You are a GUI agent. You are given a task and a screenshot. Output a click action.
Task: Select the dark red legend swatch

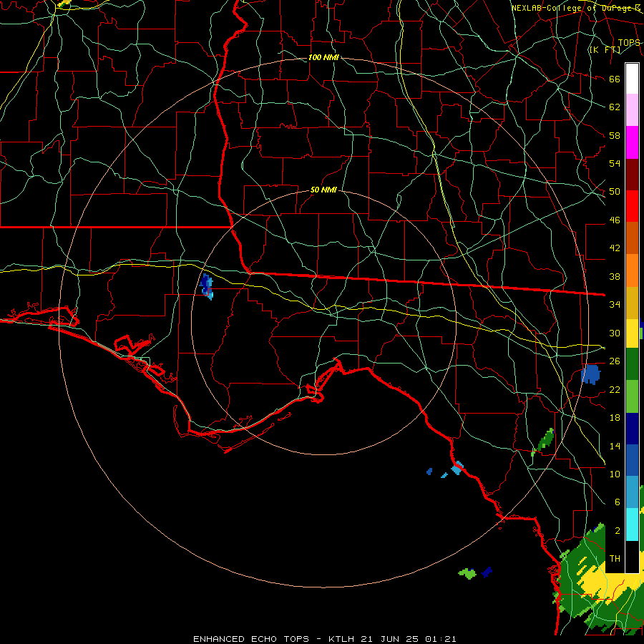coord(632,175)
